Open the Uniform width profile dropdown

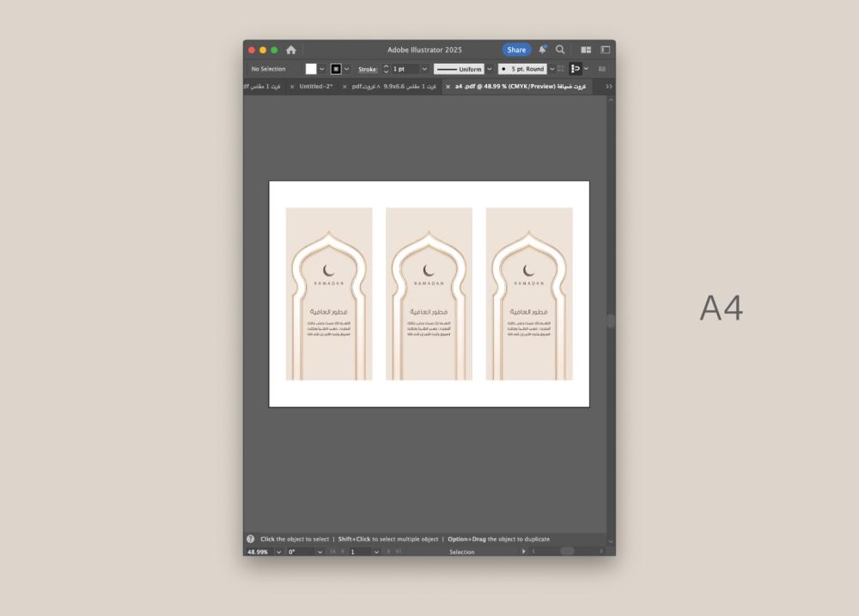tap(490, 69)
